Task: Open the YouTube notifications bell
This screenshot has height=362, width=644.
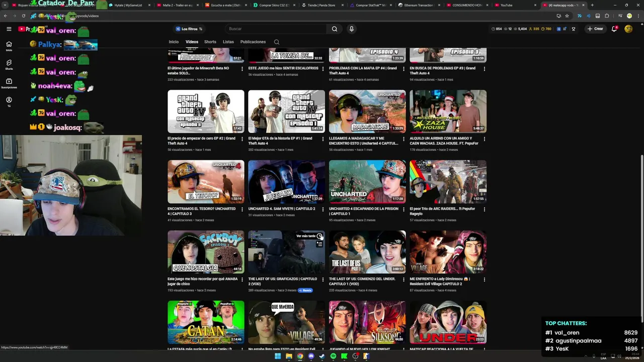Action: (x=614, y=29)
